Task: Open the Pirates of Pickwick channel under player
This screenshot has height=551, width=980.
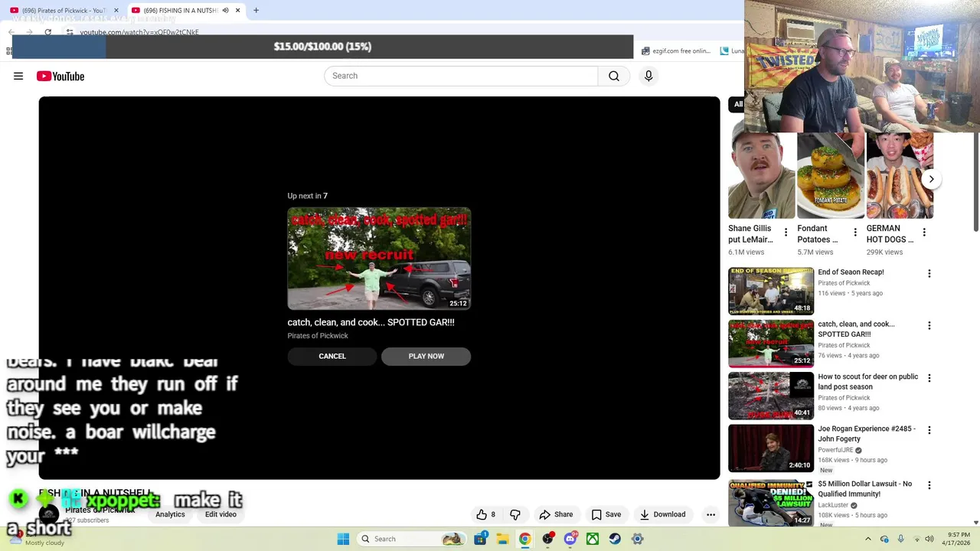Action: click(x=100, y=510)
